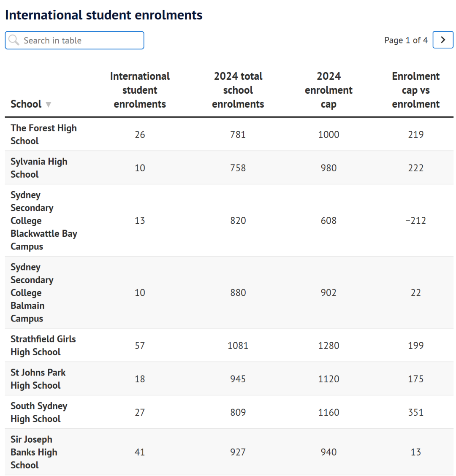Image resolution: width=456 pixels, height=476 pixels.
Task: Select The Forest High School row
Action: coord(229,135)
